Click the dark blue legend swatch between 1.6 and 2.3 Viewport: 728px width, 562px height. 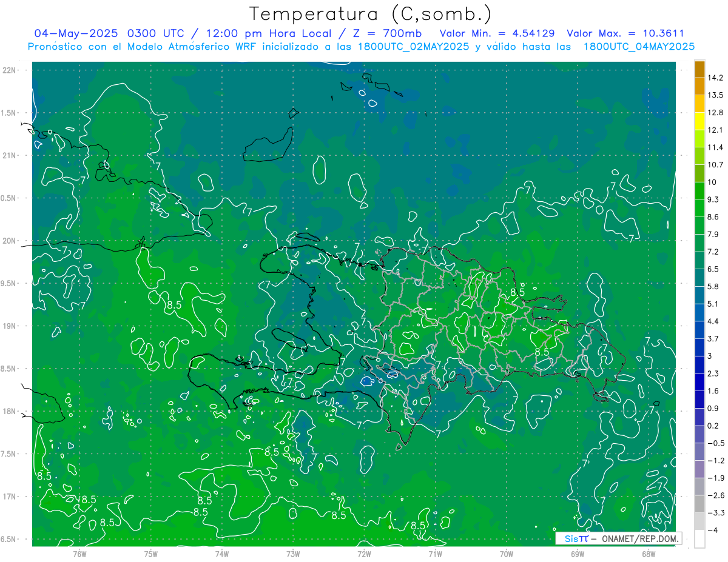pyautogui.click(x=699, y=382)
